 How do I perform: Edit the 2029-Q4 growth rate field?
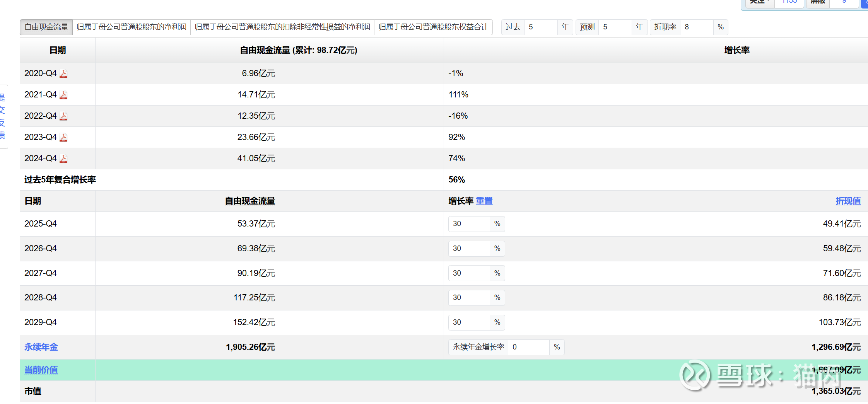point(469,322)
